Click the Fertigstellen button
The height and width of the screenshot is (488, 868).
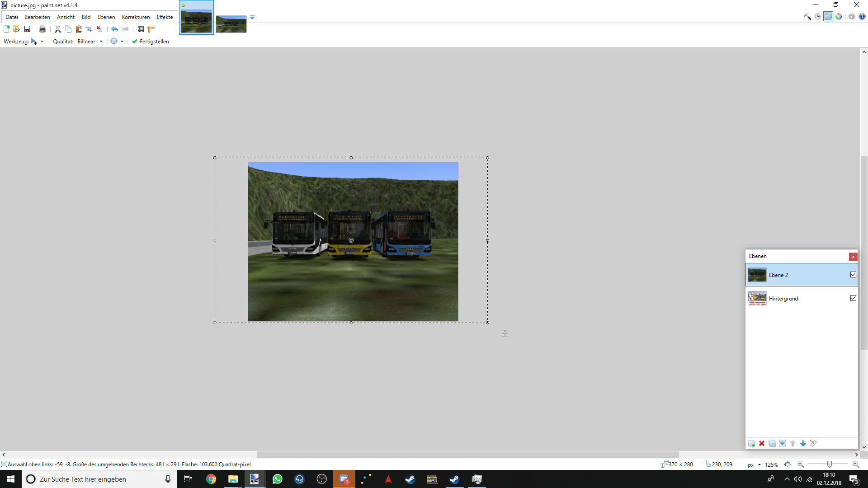[151, 42]
